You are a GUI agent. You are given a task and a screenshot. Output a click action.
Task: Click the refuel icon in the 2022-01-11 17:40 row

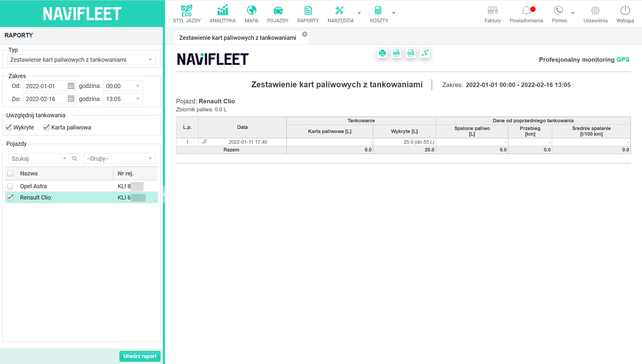point(204,142)
